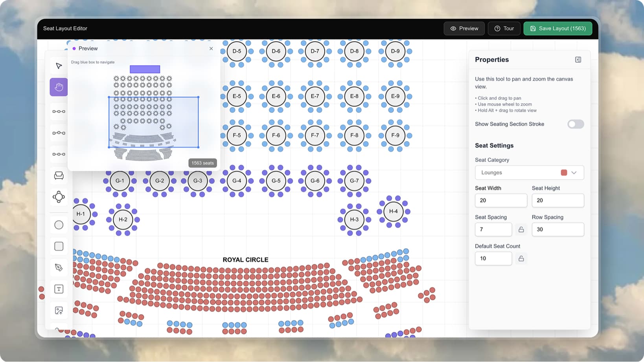Start the Tour walkthrough
The height and width of the screenshot is (362, 644).
(504, 28)
